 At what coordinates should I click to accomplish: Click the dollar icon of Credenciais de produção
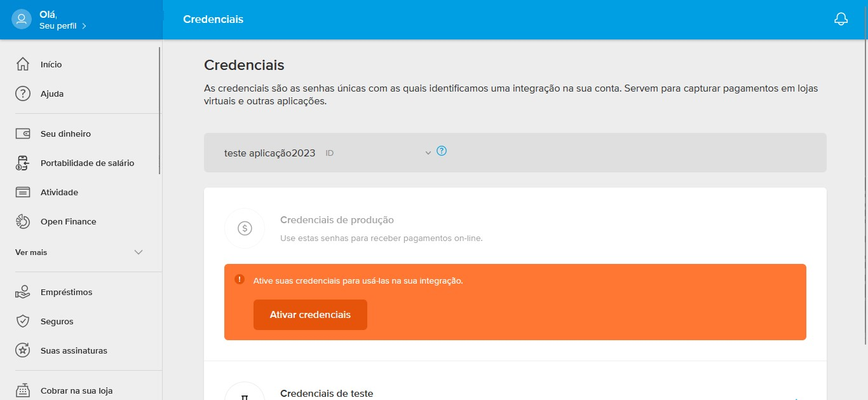tap(245, 228)
